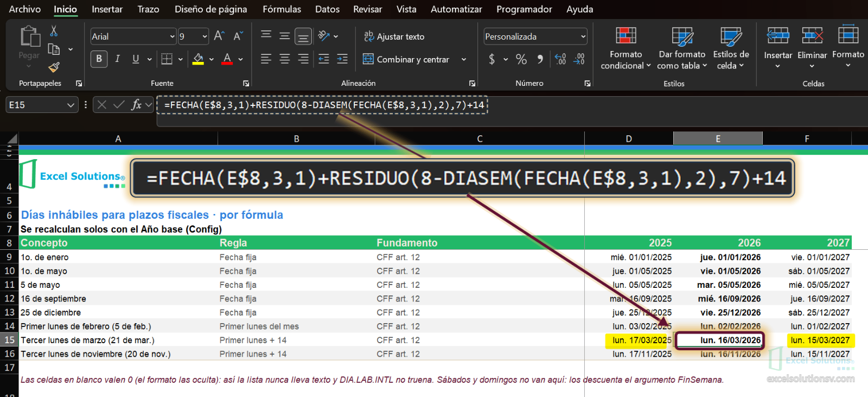Apply borders using the Borders icon

(167, 59)
